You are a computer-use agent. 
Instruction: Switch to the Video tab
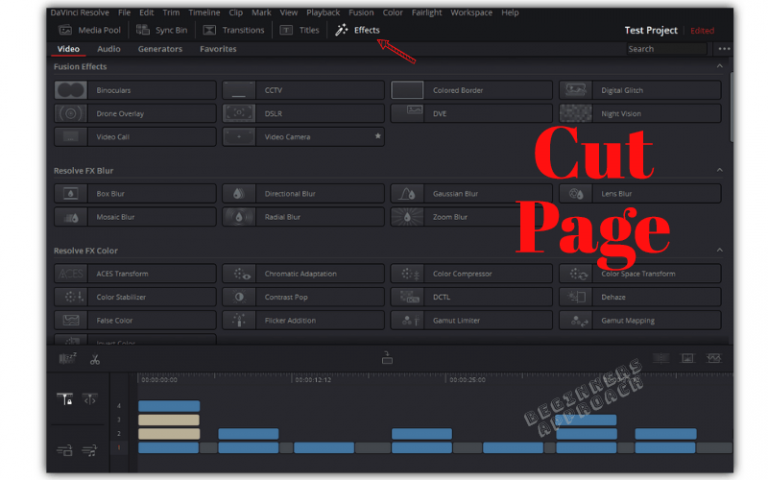[68, 49]
